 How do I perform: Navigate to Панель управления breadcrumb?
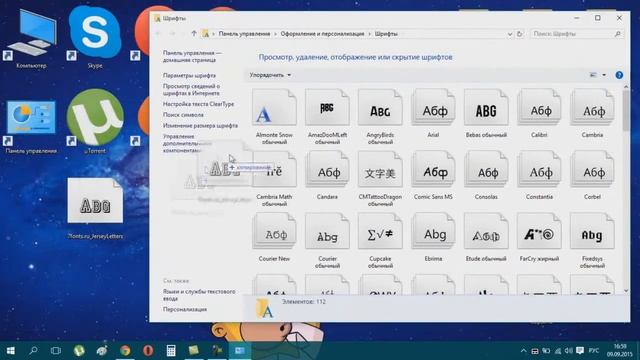coord(244,34)
